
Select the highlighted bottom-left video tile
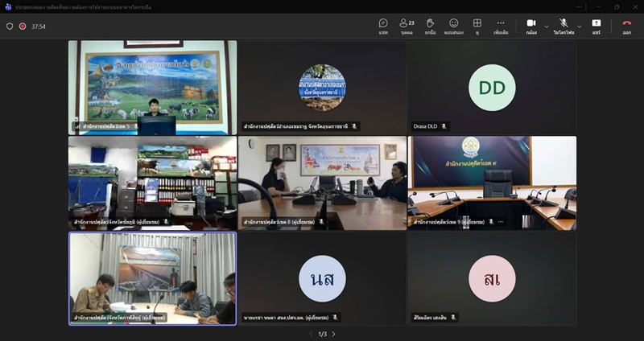click(x=152, y=278)
